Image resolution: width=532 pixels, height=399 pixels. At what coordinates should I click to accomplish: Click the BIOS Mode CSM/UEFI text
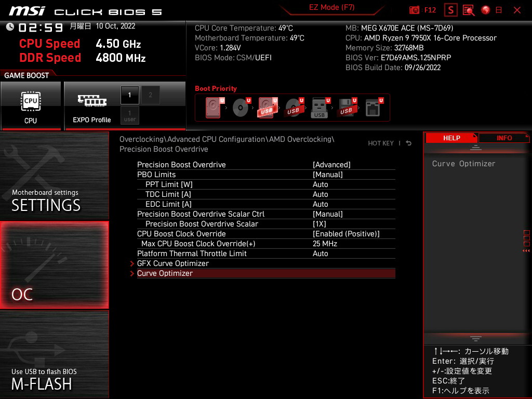coord(233,58)
